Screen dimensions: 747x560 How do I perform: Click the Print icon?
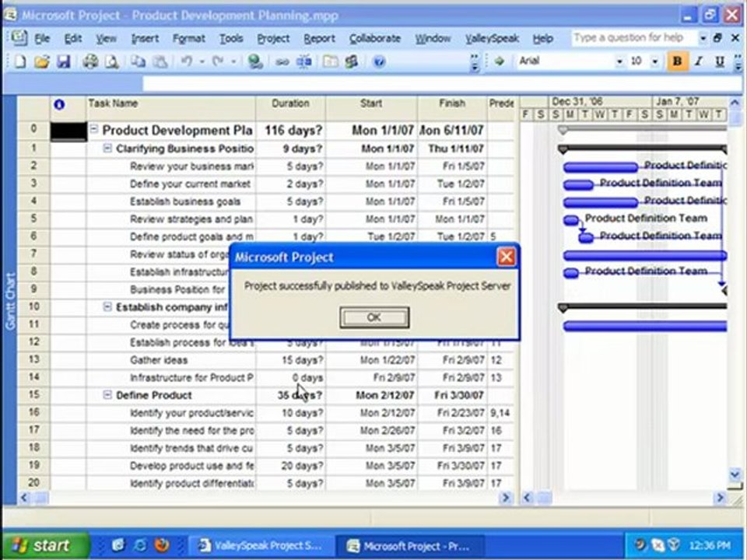click(x=90, y=61)
